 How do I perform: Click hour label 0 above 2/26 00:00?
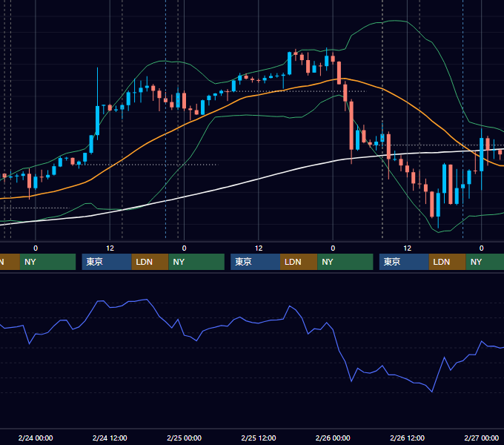pos(333,248)
